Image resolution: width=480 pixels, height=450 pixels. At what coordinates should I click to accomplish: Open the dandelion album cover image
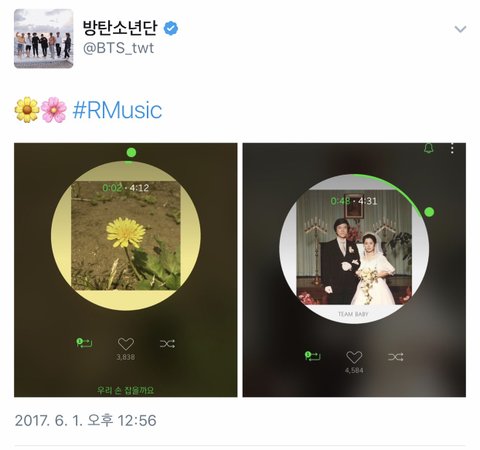coord(126,235)
